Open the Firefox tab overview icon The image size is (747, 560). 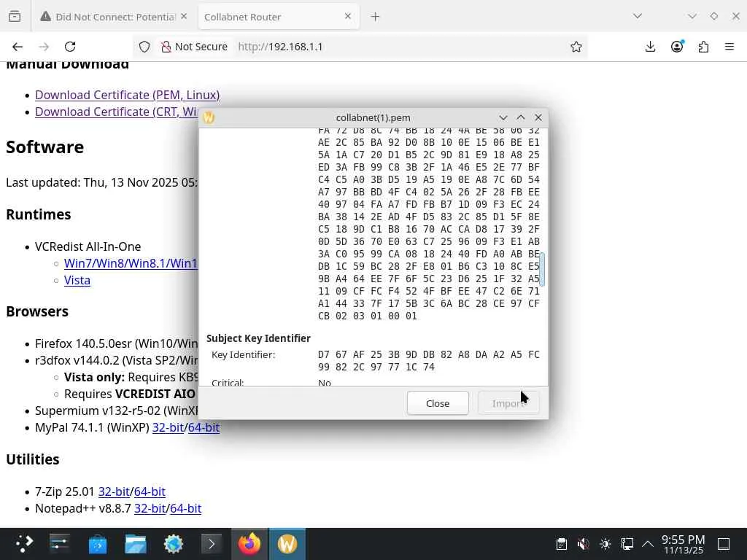tap(15, 17)
